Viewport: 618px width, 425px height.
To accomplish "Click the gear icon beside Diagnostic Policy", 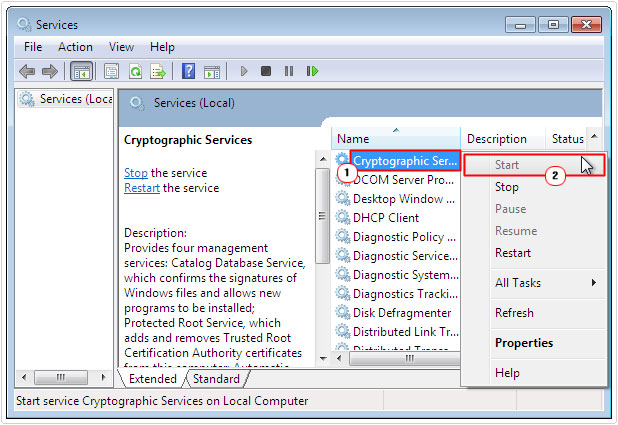I will tap(343, 236).
